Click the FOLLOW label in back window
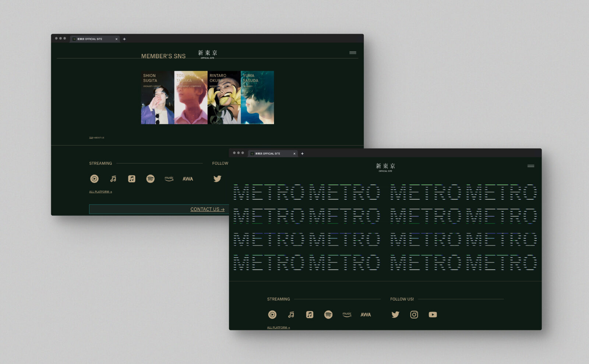The width and height of the screenshot is (589, 364). [220, 163]
